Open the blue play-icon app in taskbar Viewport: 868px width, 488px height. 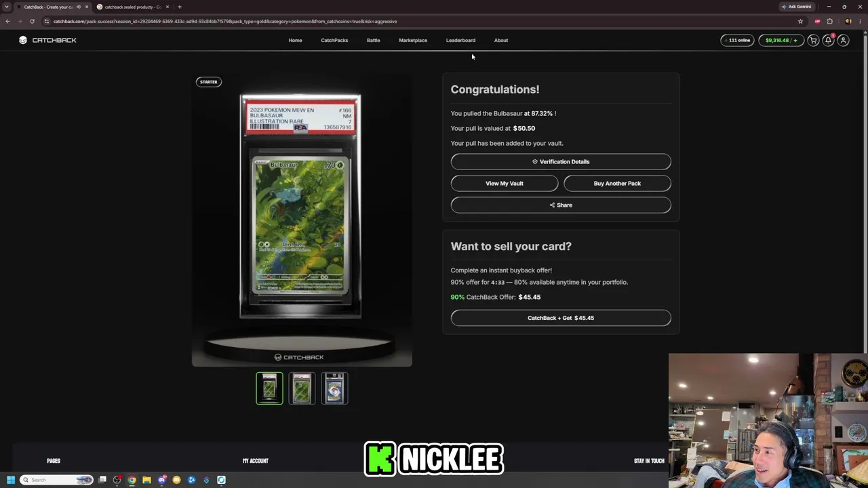pyautogui.click(x=192, y=480)
